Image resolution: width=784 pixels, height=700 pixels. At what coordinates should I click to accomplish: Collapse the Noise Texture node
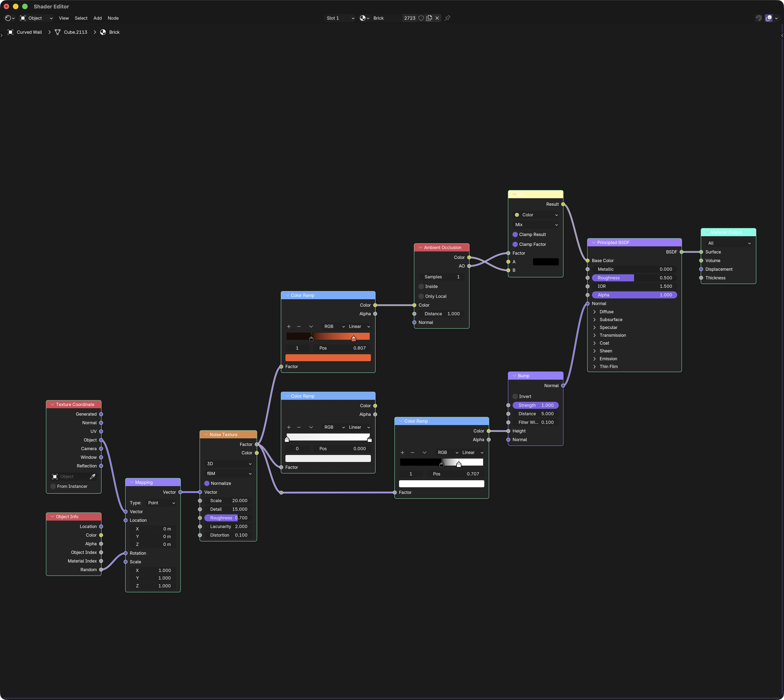tap(206, 435)
